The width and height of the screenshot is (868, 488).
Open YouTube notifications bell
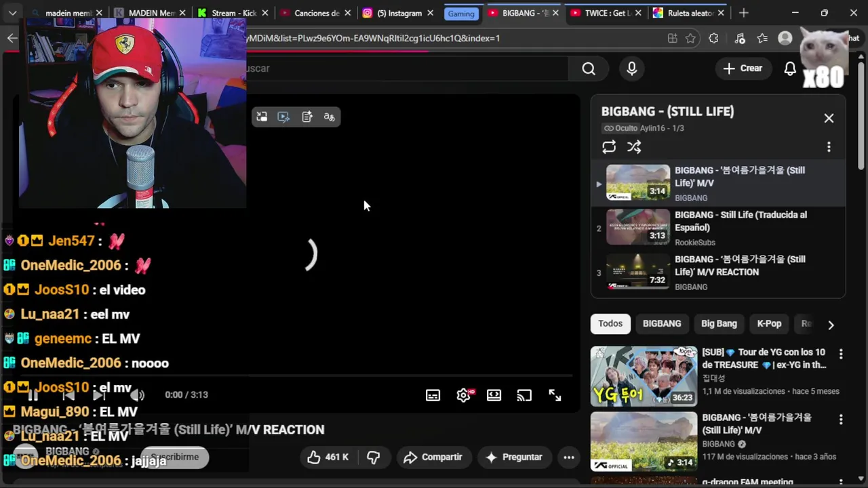(790, 68)
